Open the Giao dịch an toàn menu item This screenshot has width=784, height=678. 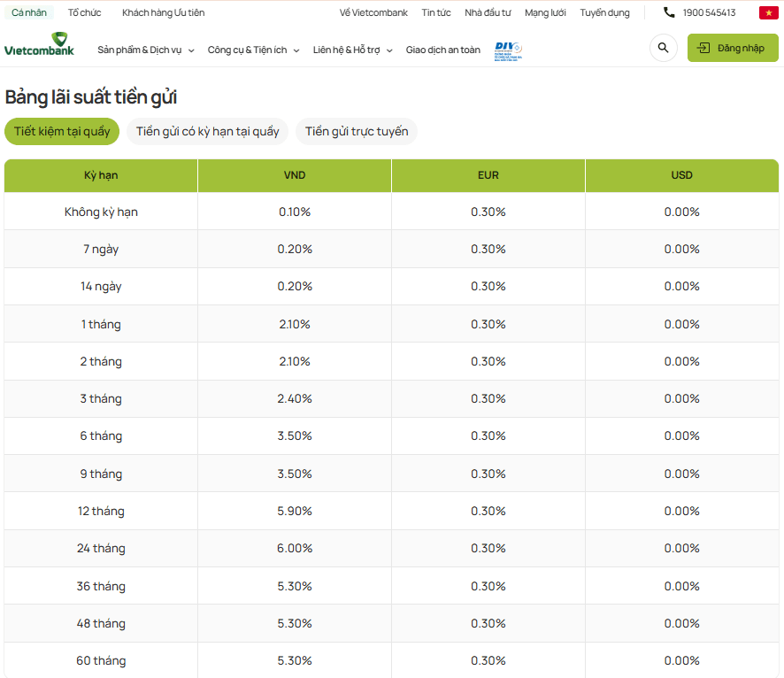[x=443, y=50]
